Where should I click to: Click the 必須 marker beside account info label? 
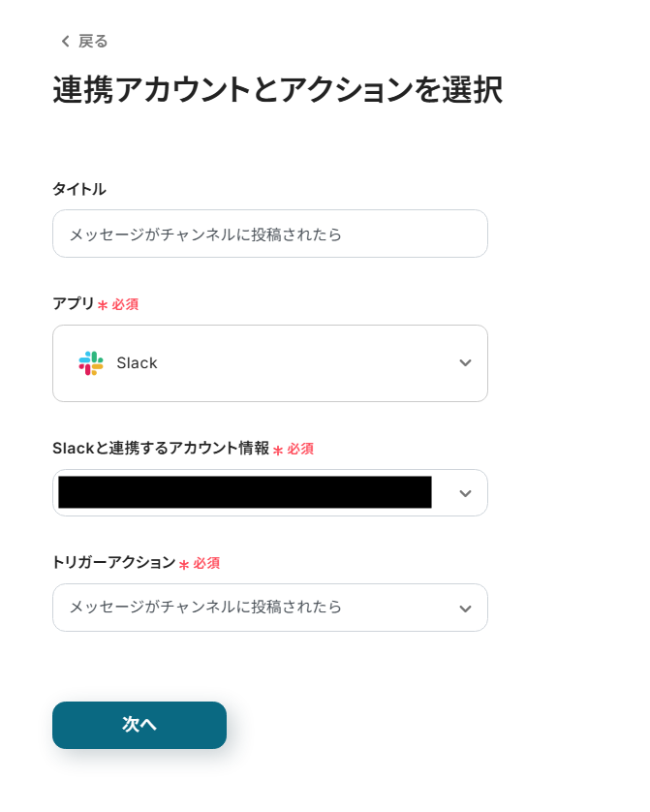[x=300, y=449]
